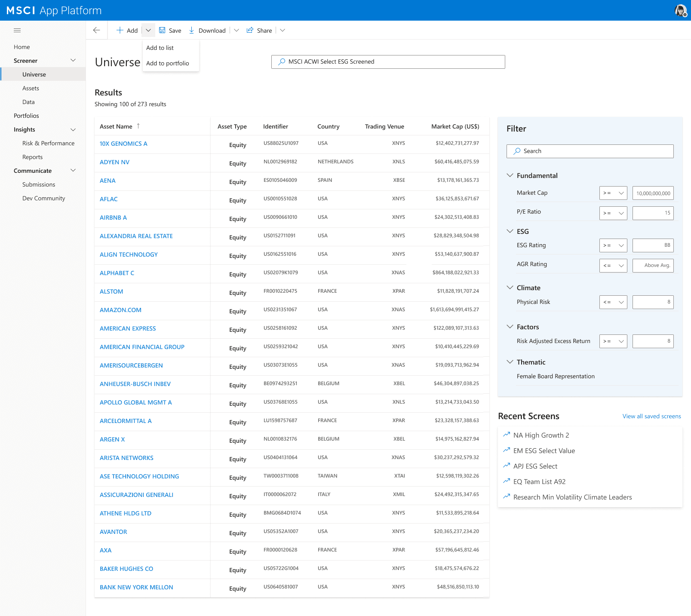This screenshot has width=691, height=616.
Task: Click the Research Min Volatility trend icon
Action: [507, 496]
